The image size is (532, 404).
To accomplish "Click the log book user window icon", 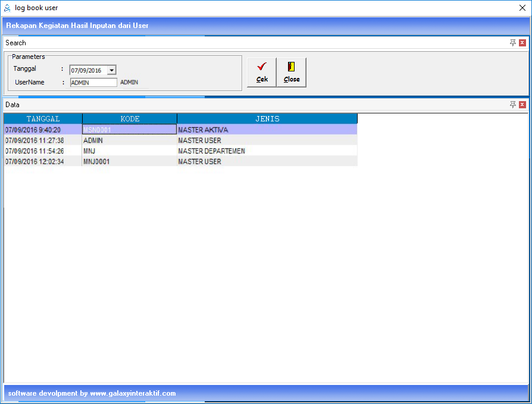I will [x=8, y=8].
